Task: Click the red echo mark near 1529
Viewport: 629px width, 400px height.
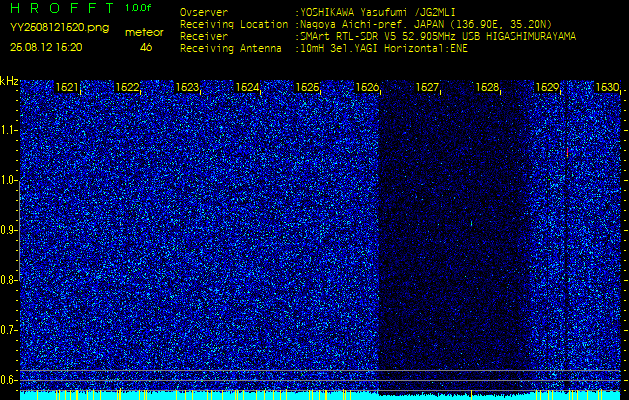Action: [x=567, y=152]
